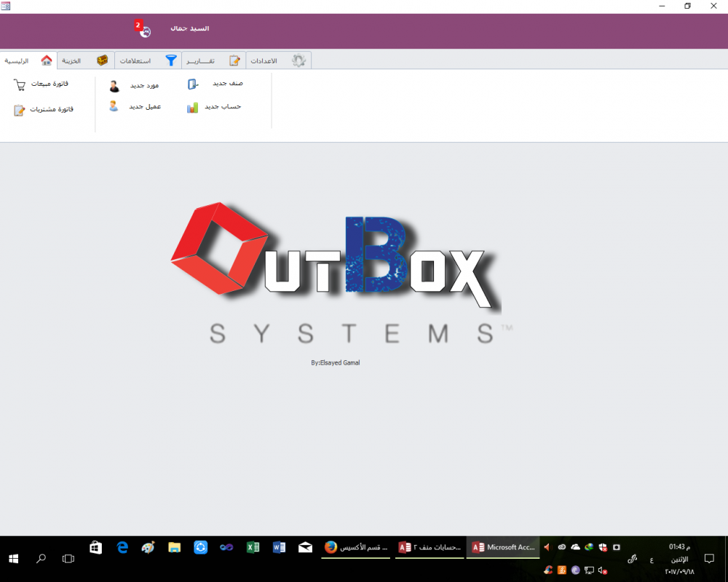Open the network status tray icon

[589, 570]
